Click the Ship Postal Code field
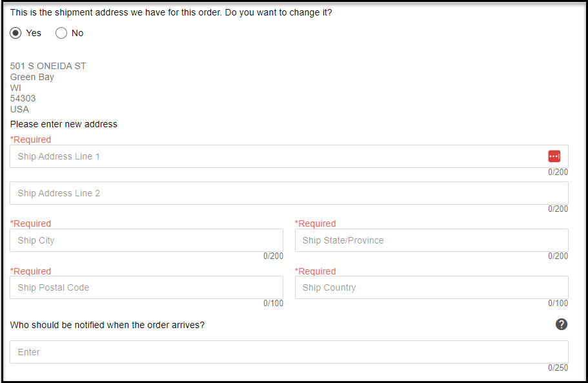The height and width of the screenshot is (383, 588). point(146,287)
